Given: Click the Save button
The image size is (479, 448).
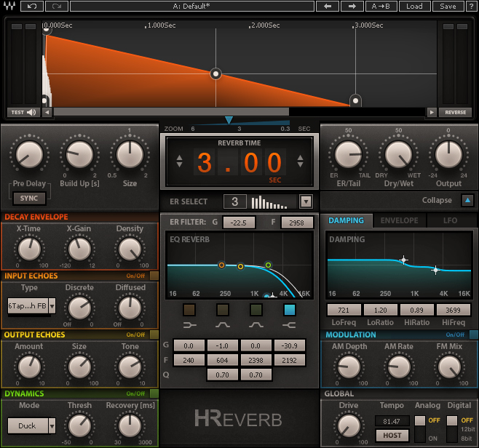Looking at the screenshot, I should [x=448, y=6].
